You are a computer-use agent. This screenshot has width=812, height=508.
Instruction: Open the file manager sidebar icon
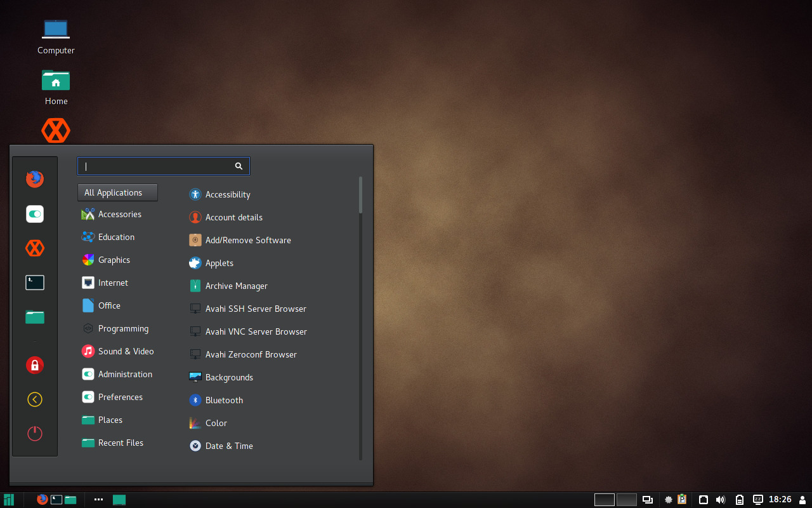click(x=34, y=317)
